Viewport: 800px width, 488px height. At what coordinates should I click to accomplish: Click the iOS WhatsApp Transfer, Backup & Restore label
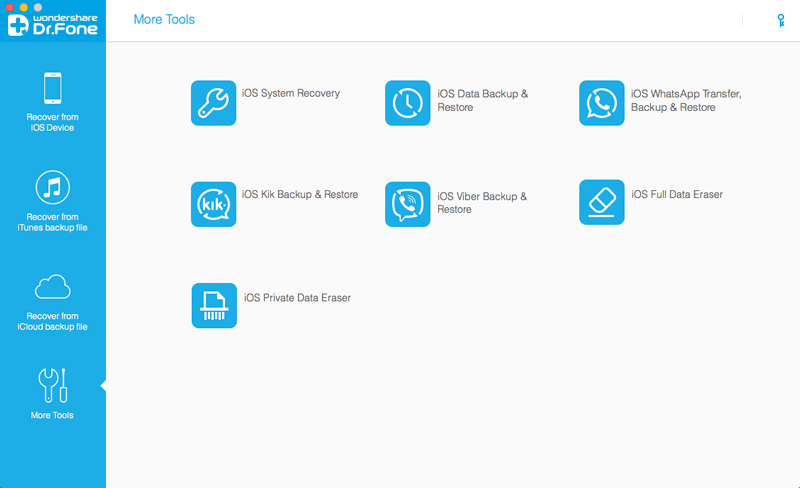(686, 101)
